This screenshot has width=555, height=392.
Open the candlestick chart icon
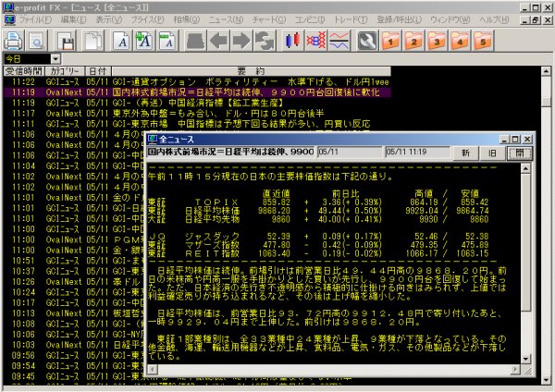coord(292,41)
